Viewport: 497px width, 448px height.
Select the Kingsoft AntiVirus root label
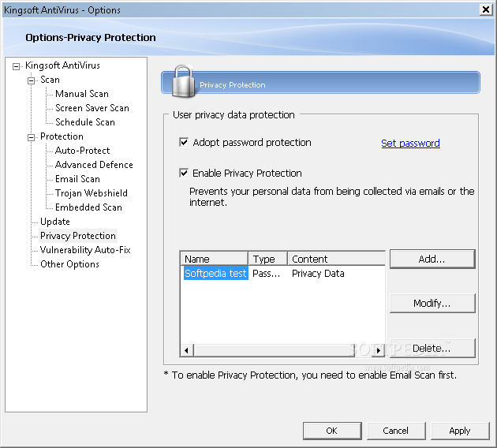(x=62, y=65)
